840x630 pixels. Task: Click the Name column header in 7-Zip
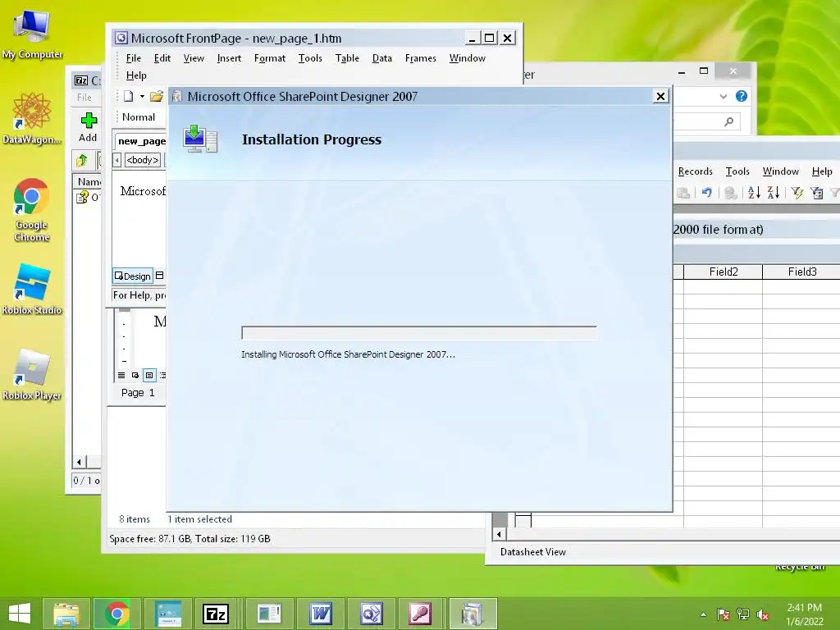pos(88,181)
